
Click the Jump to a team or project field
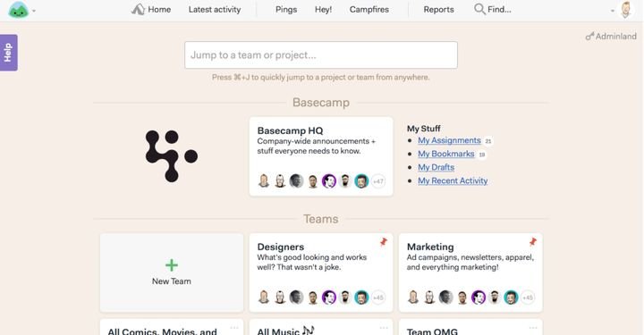[321, 55]
